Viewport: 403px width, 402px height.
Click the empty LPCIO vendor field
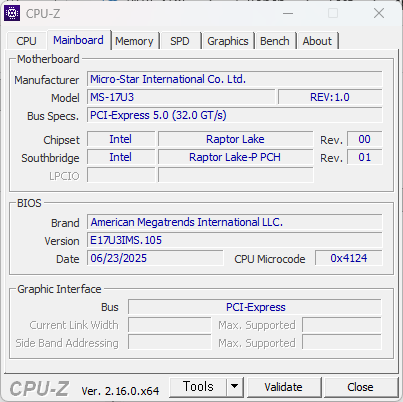pyautogui.click(x=121, y=175)
